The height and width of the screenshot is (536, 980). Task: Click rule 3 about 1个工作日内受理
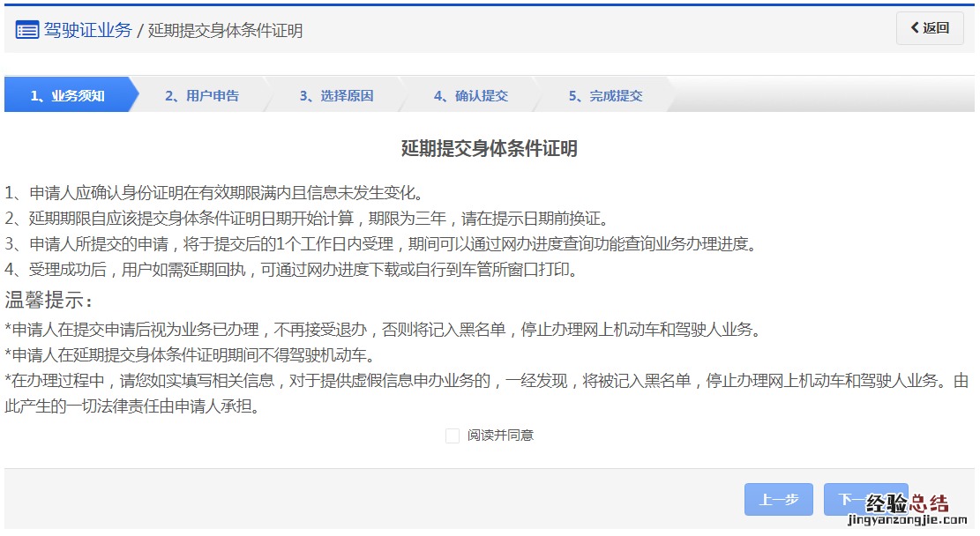coord(380,244)
